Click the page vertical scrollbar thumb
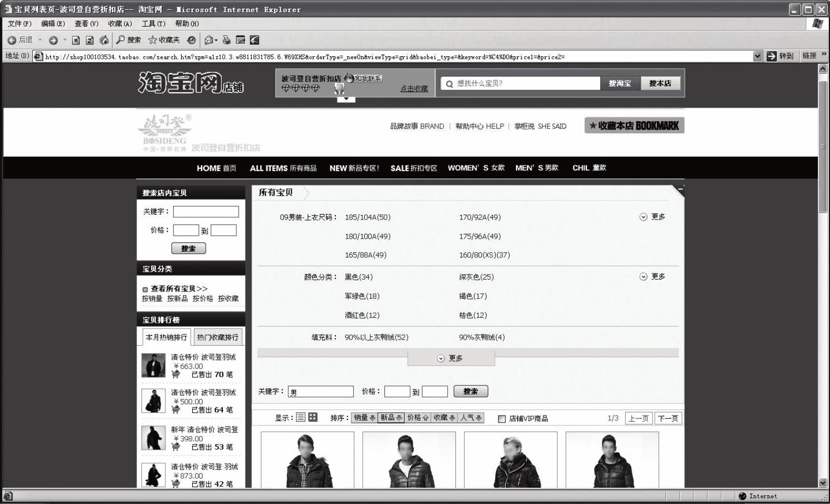Viewport: 830px width, 504px height. pos(823,146)
